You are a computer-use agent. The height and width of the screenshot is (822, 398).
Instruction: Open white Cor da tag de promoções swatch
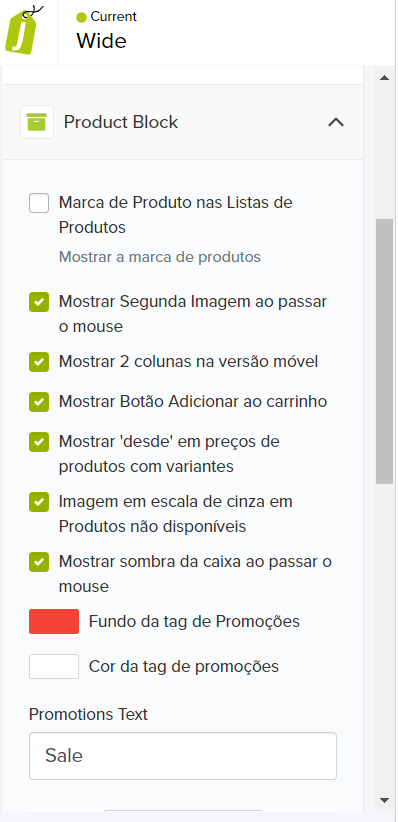coord(54,667)
